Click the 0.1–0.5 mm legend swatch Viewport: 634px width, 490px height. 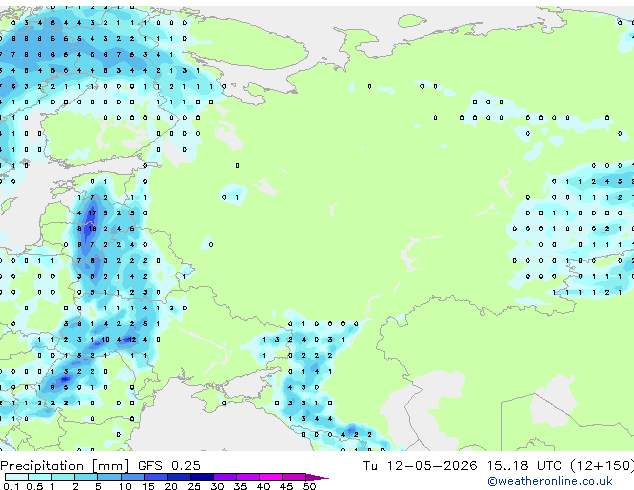[17, 477]
